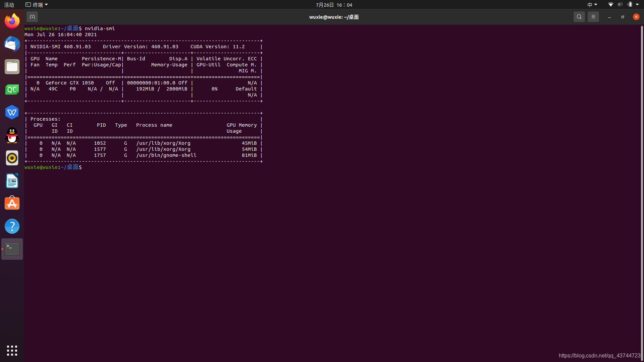
Task: Open the Wi-Fi network menu
Action: [x=610, y=5]
